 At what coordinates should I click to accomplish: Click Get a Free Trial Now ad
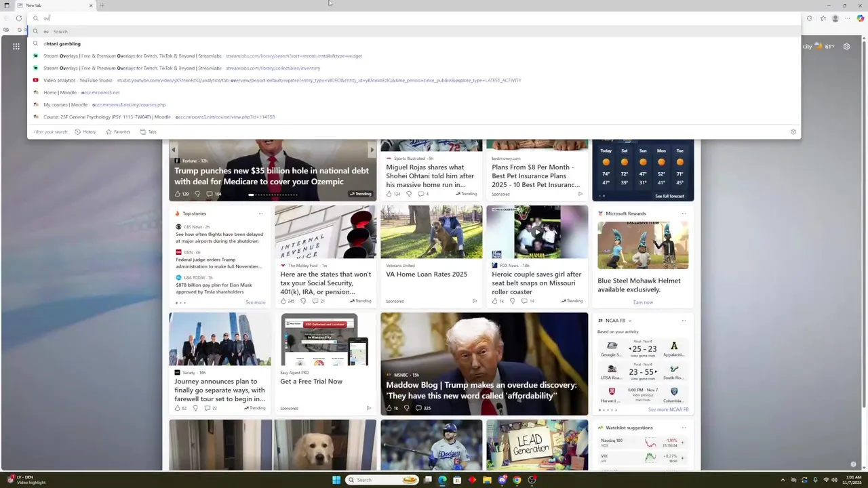pos(311,382)
